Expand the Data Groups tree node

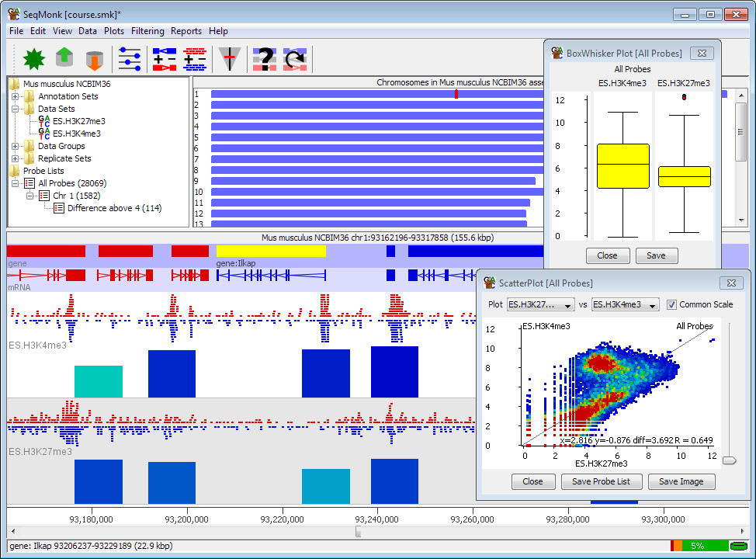(x=15, y=146)
